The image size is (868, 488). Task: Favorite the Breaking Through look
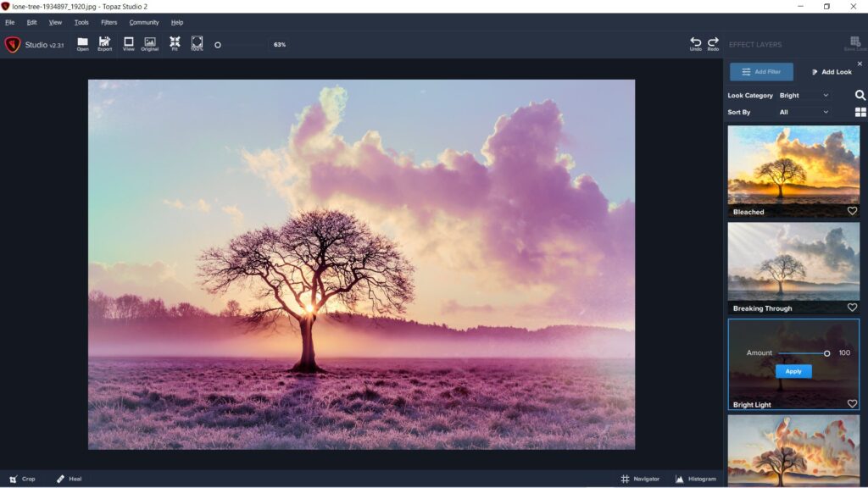point(852,307)
